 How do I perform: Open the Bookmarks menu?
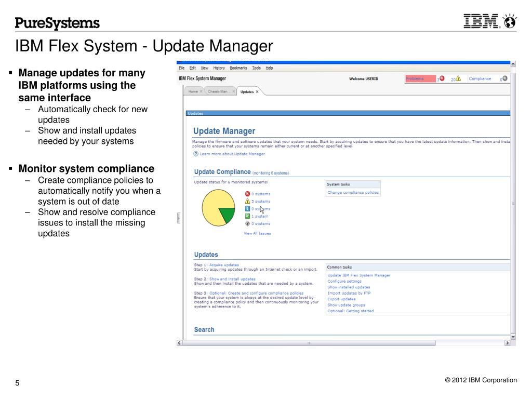238,68
